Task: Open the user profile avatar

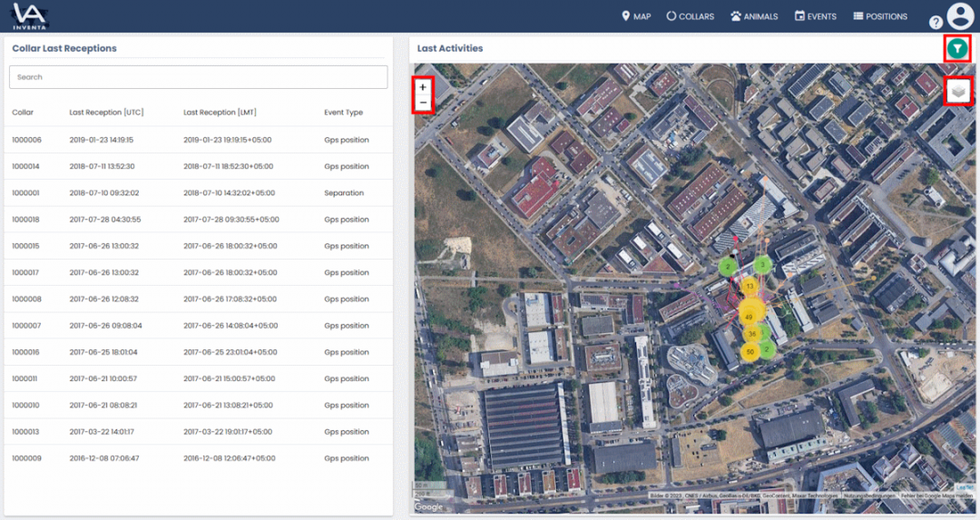Action: click(x=960, y=15)
